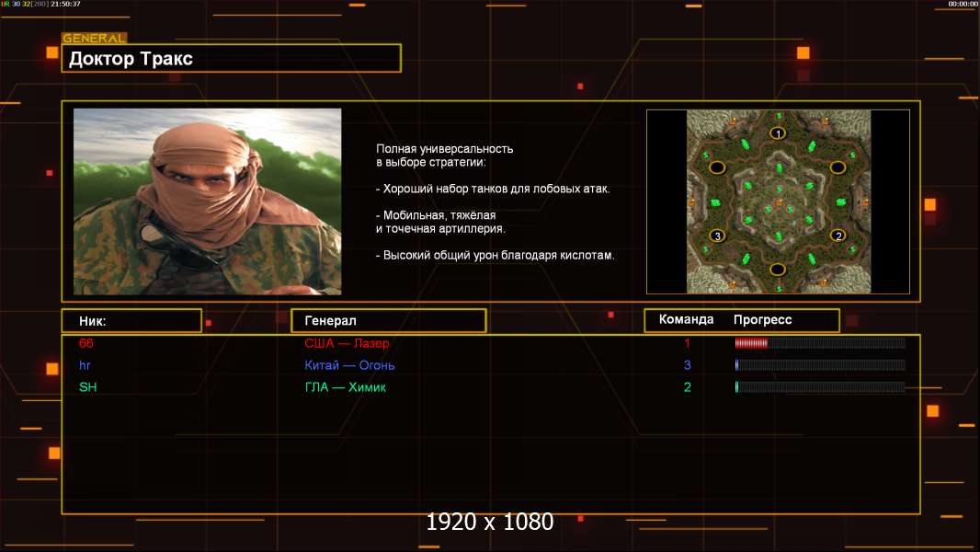This screenshot has height=552, width=980.
Task: Select player nickname SH
Action: point(88,387)
